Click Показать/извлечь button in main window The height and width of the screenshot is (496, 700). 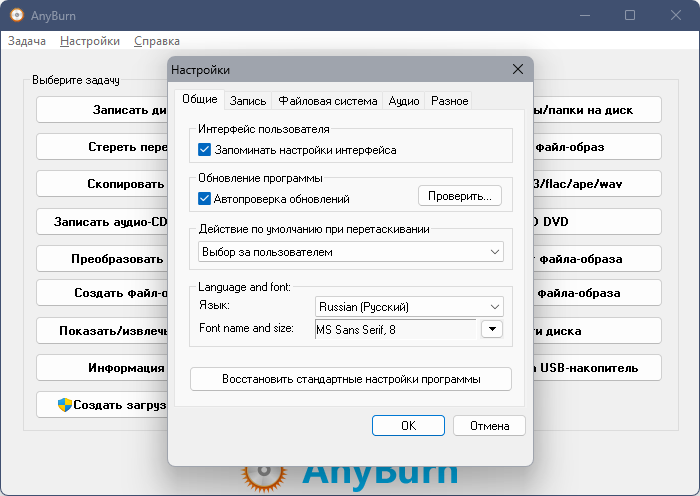[x=102, y=331]
